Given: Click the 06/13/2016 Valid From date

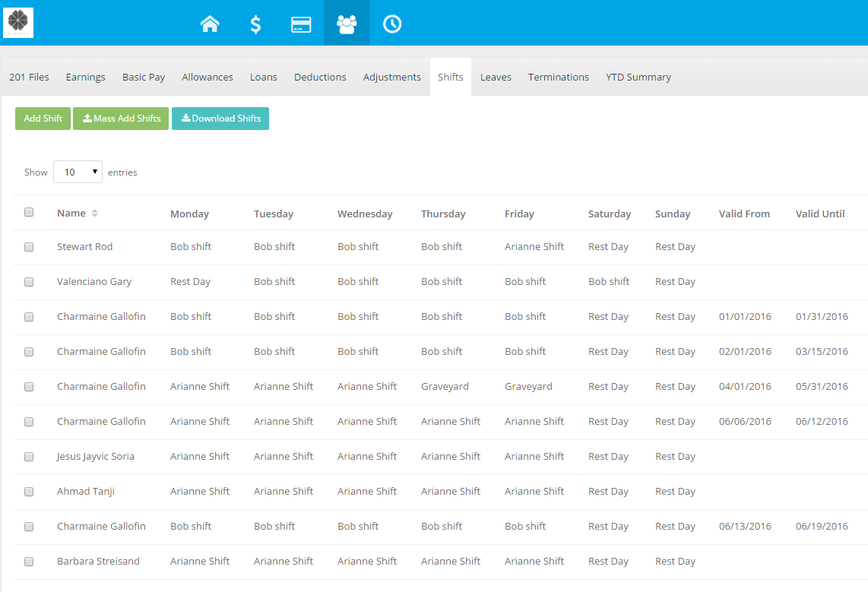Looking at the screenshot, I should click(x=745, y=526).
